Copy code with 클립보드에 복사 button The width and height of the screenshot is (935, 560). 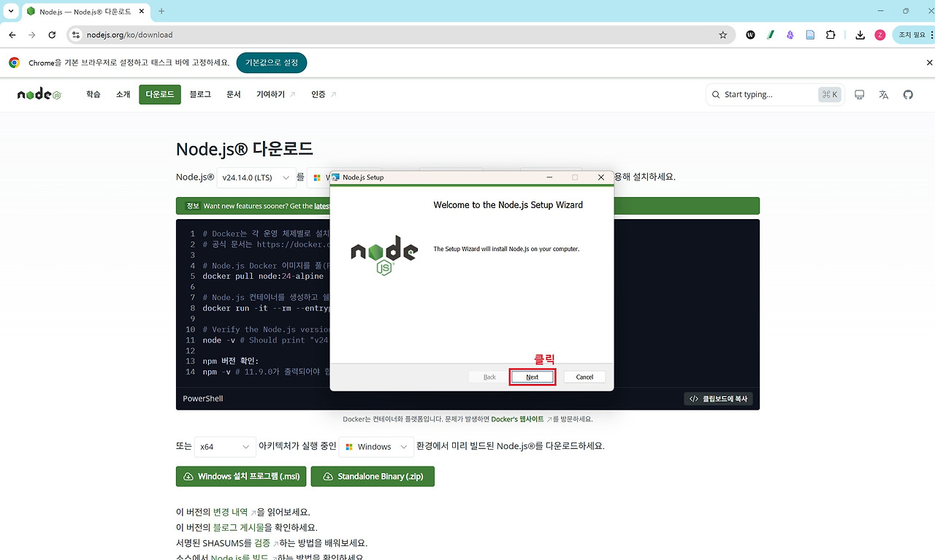718,399
